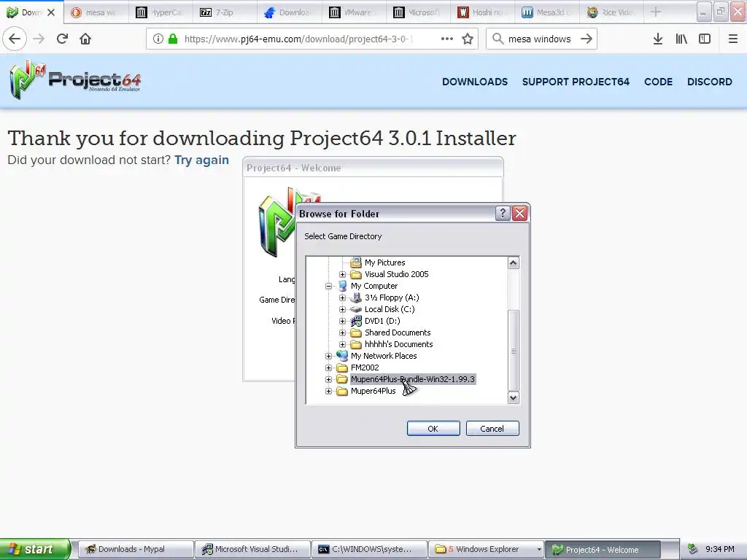Screen dimensions: 747x560
Task: Expand the Muper64Plus folder
Action: pyautogui.click(x=329, y=391)
